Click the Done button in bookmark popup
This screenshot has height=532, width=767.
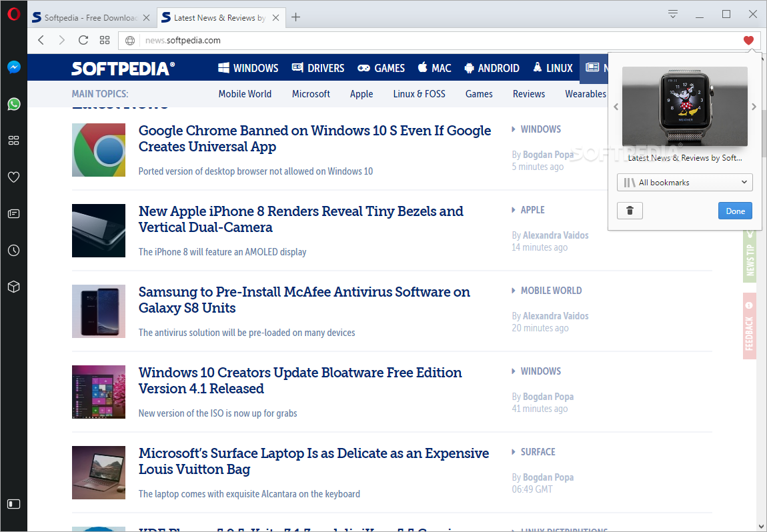coord(735,211)
